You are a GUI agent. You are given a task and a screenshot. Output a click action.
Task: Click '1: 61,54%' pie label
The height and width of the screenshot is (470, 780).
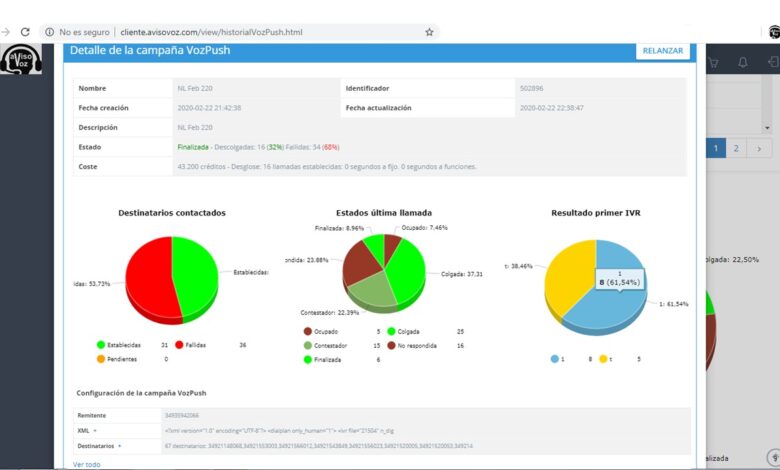coord(674,304)
